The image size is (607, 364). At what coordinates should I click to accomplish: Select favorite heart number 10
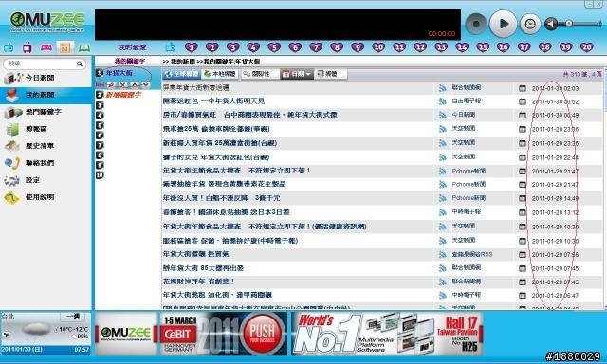(x=378, y=47)
